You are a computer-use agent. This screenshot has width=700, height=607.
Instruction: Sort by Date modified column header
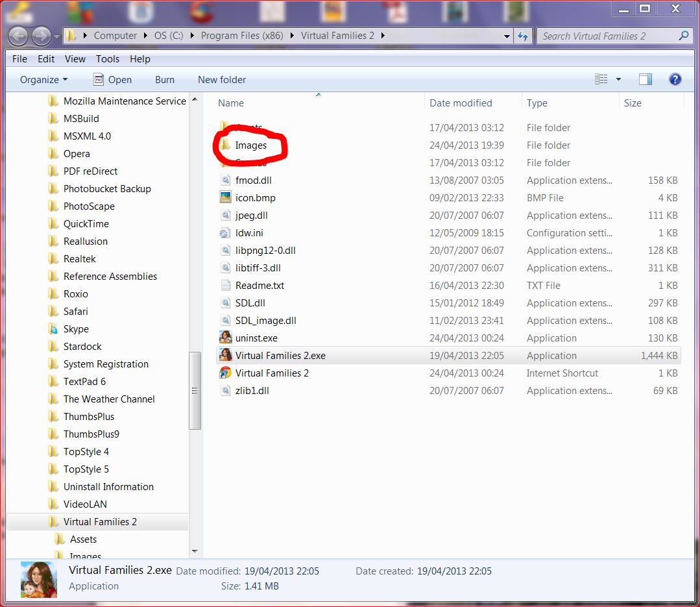461,103
